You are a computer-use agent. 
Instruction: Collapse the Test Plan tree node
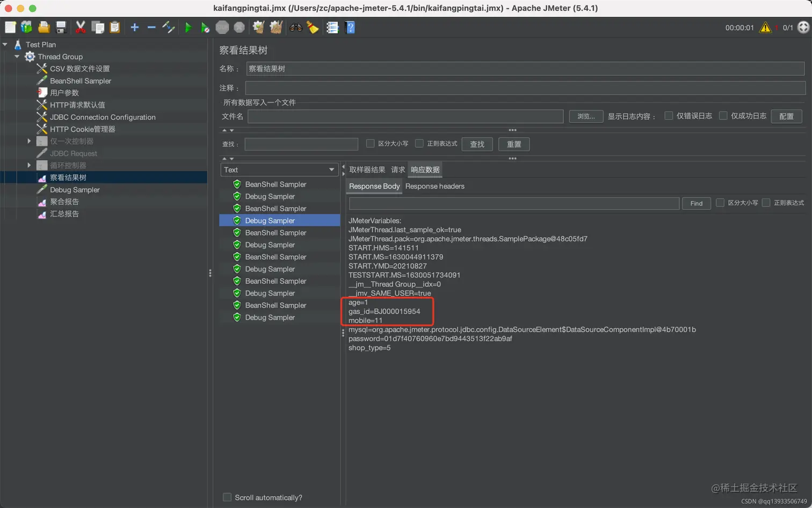point(5,45)
